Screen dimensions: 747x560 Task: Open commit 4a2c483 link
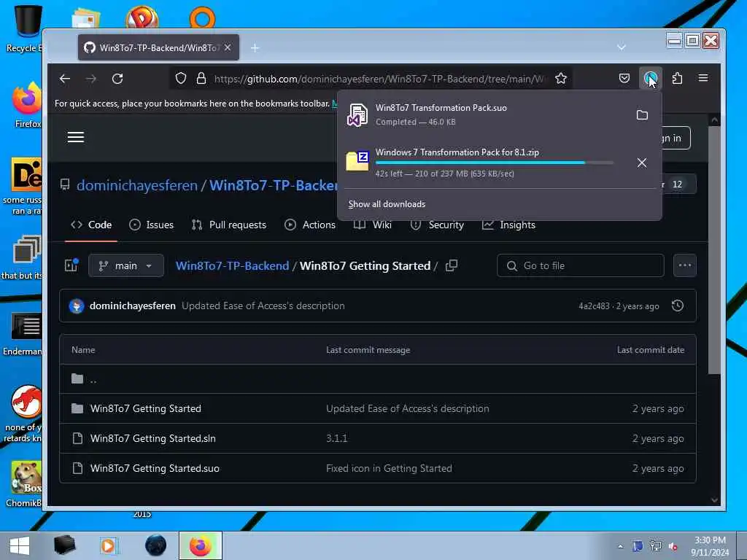coord(594,306)
